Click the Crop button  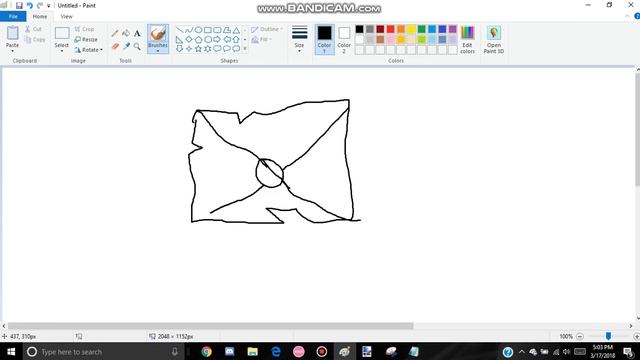(84, 29)
